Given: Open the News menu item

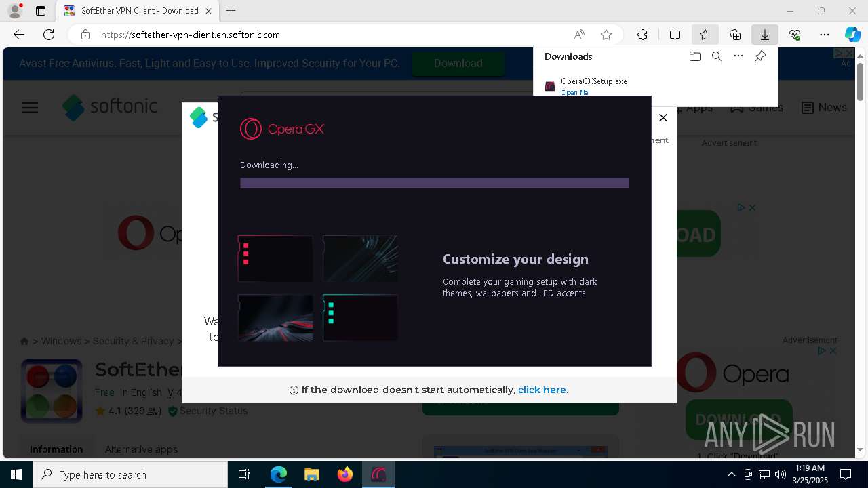Looking at the screenshot, I should tap(824, 108).
